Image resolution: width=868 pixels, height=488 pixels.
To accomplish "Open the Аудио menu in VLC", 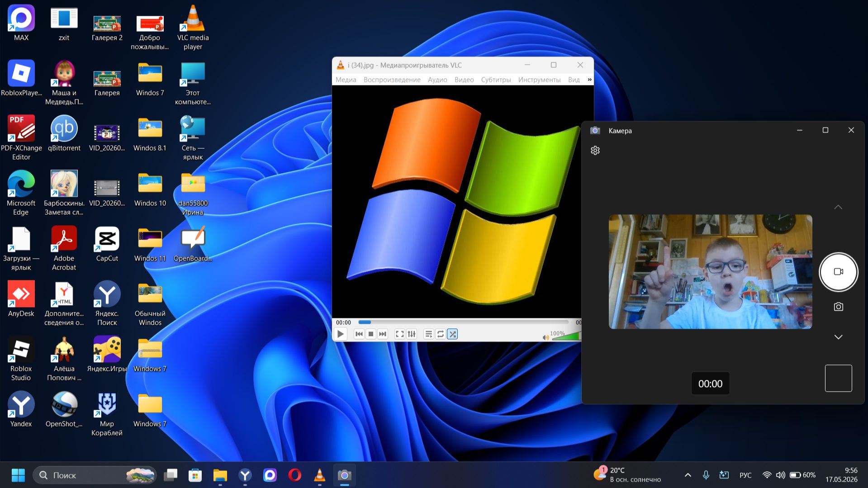I will point(437,80).
